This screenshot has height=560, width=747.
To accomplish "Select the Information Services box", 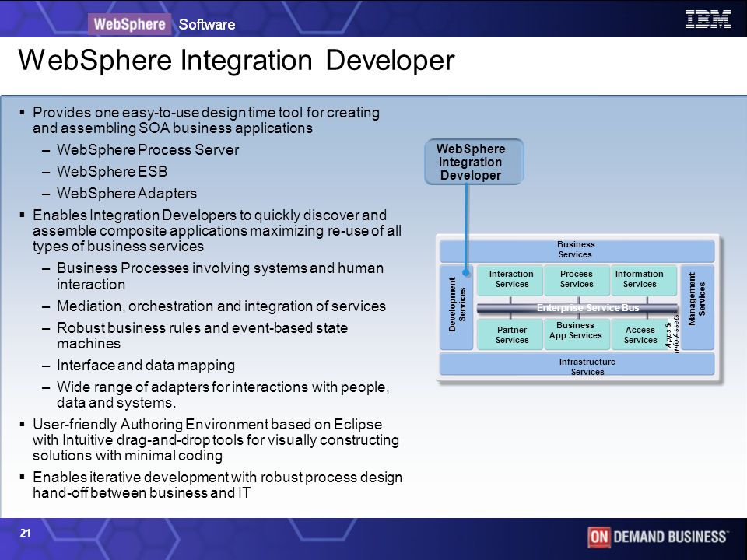I will tap(643, 279).
